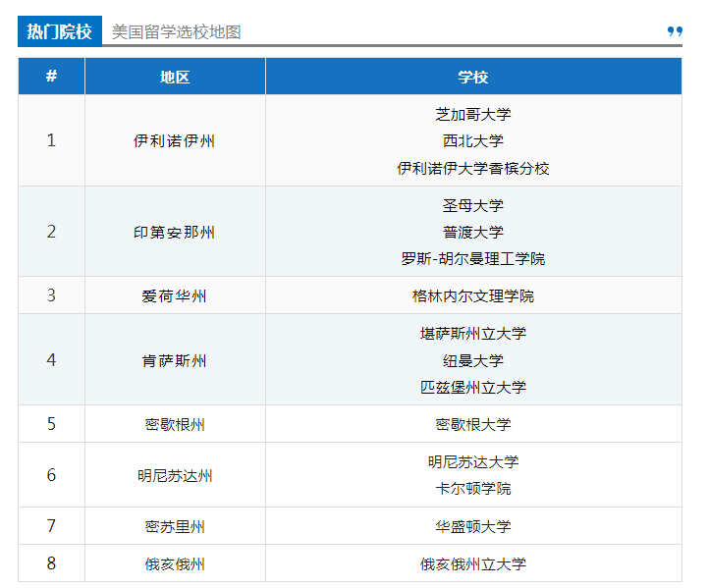The image size is (708, 588).
Task: Click row number 4 cell
Action: pos(51,359)
